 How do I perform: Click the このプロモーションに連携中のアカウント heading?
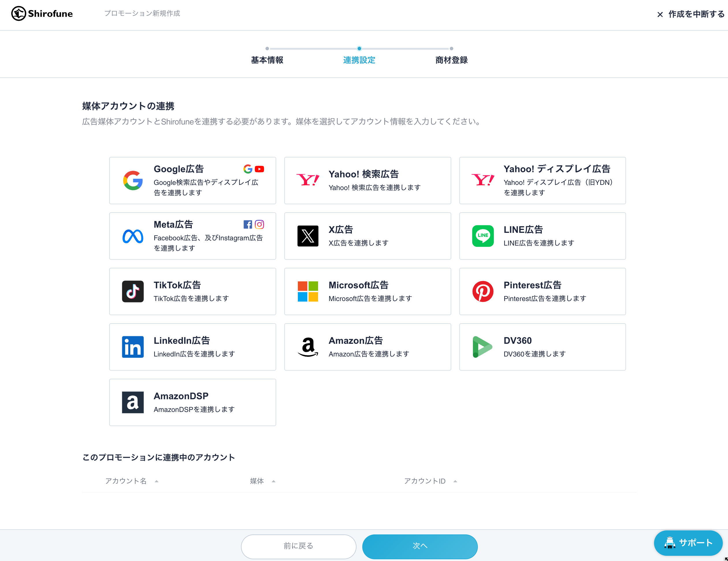click(159, 458)
